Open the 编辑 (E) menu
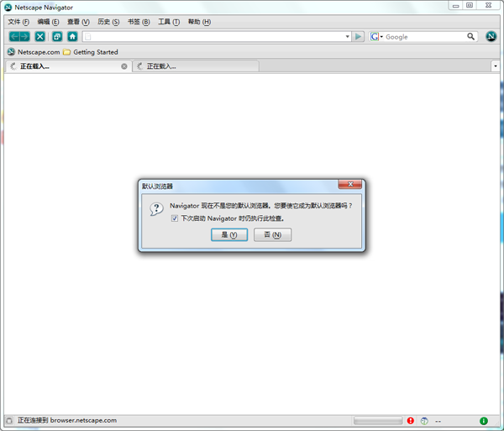504x431 pixels. [48, 22]
